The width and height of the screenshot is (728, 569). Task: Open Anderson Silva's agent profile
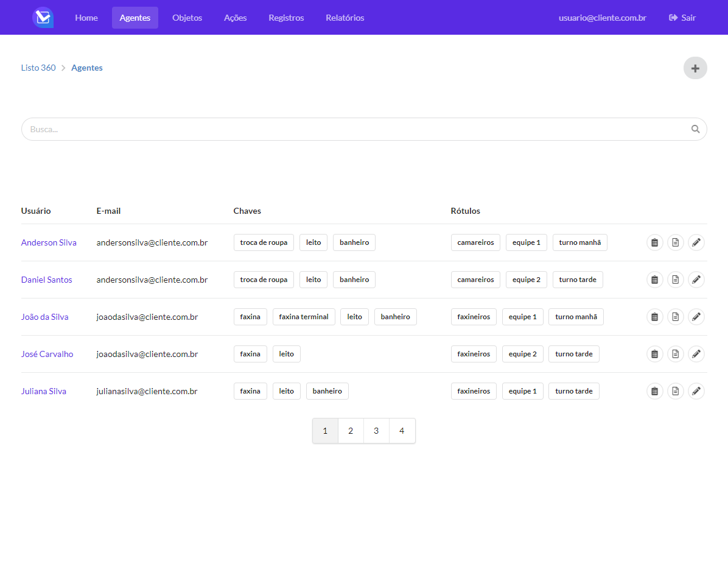[49, 242]
